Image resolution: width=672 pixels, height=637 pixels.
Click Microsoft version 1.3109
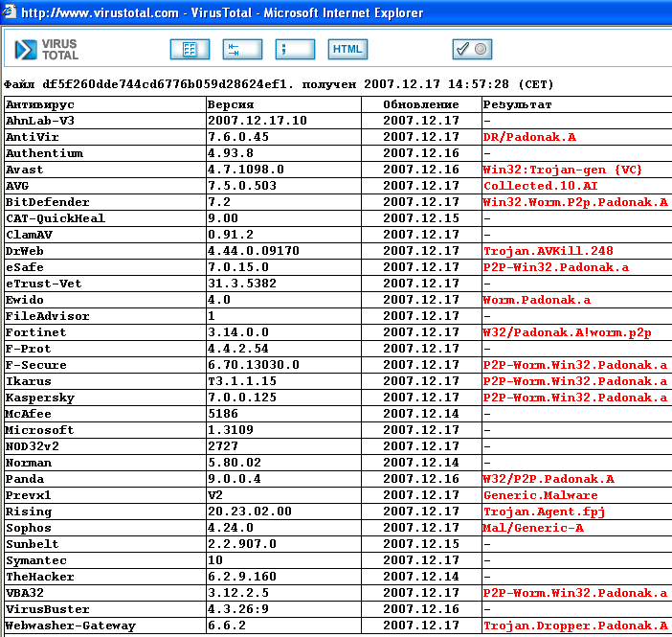tap(231, 431)
